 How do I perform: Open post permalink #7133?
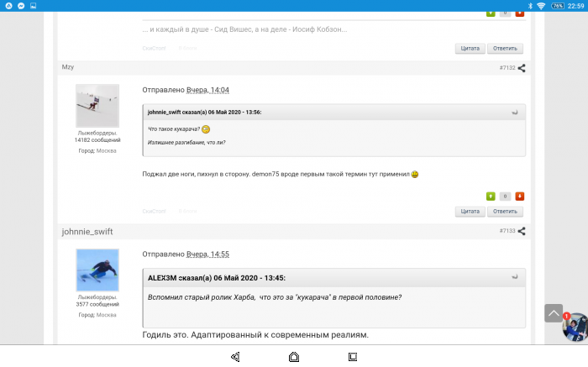pos(507,231)
